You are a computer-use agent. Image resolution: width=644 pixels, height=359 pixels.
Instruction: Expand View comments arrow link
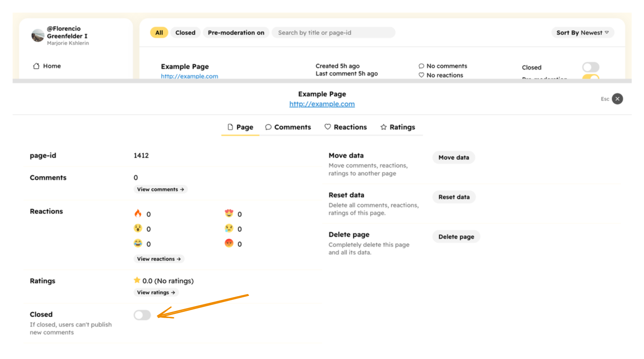[160, 189]
